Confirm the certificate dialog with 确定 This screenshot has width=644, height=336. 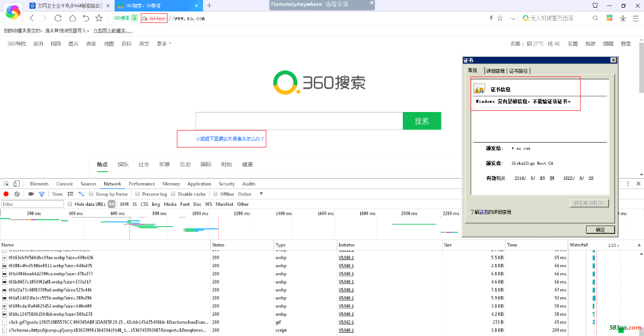600,229
